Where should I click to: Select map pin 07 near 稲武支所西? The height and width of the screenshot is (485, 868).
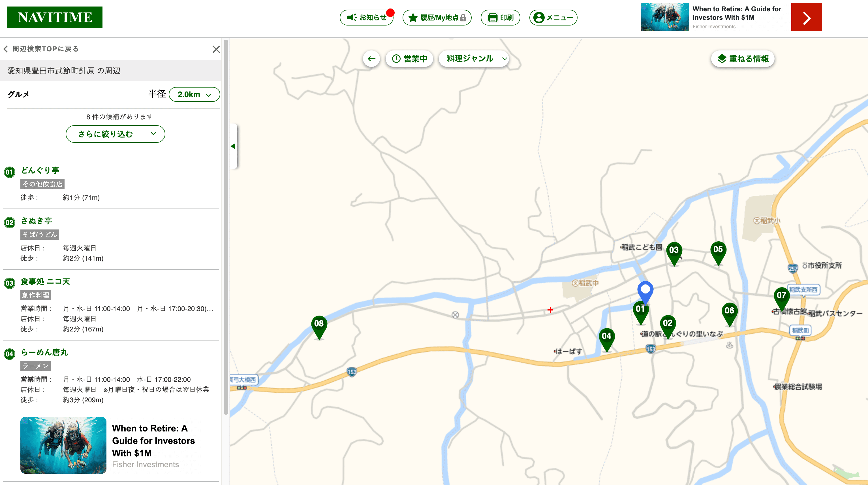[781, 296]
